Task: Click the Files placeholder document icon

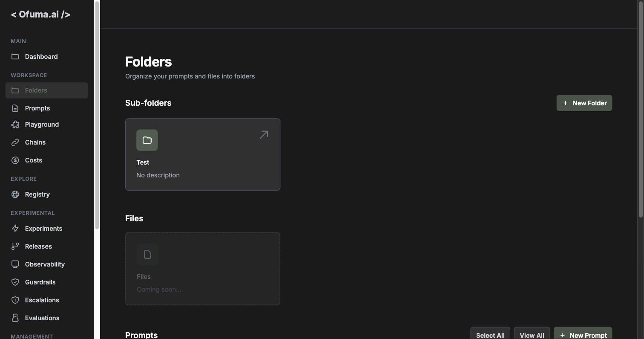Action: pyautogui.click(x=147, y=254)
